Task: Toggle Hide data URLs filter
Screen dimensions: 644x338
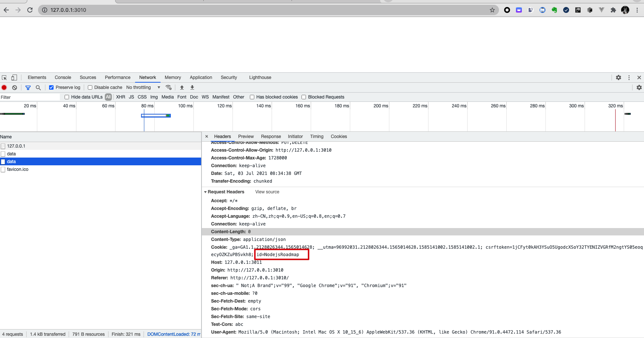Action: (x=66, y=97)
